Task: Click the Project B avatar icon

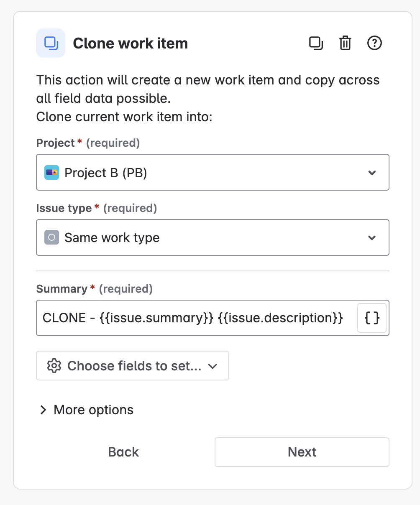Action: click(51, 172)
